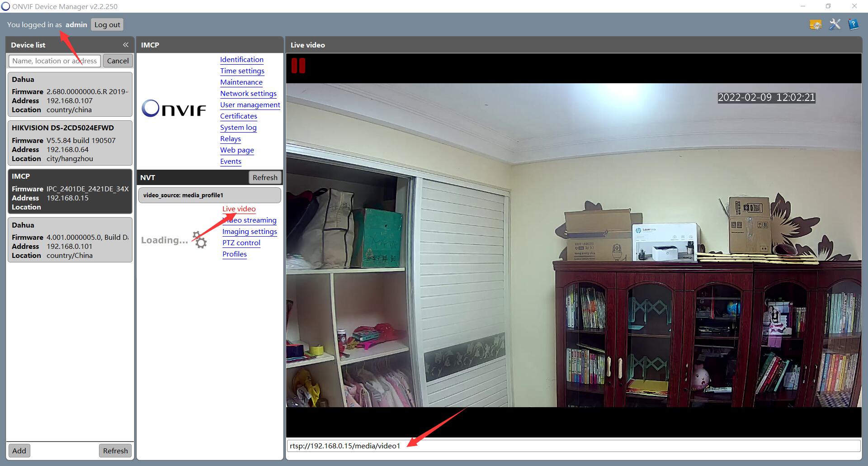Screen dimensions: 868x466
Task: Click the RTSP stream URL field
Action: [573, 446]
